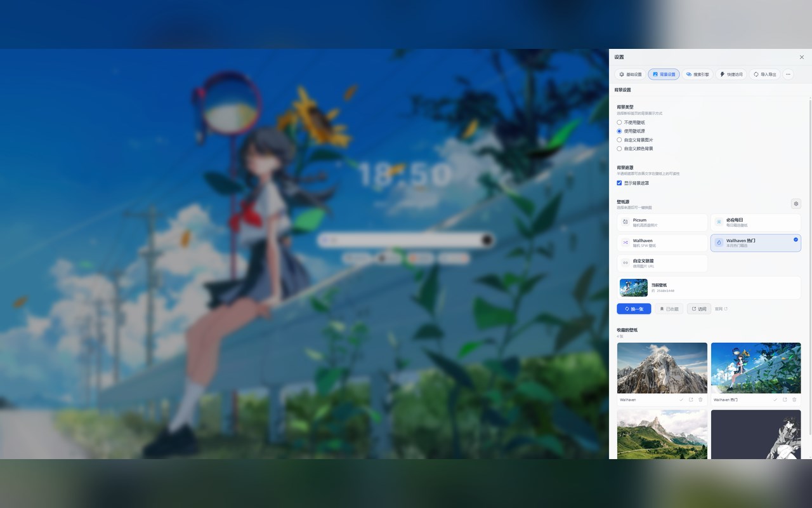The height and width of the screenshot is (508, 812).
Task: Switch to the 背景设置 tab
Action: click(664, 74)
